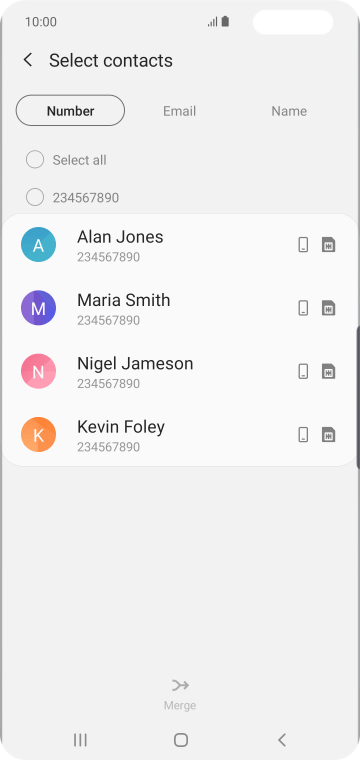360x760 pixels.
Task: Tap the Home navigation button
Action: (181, 740)
